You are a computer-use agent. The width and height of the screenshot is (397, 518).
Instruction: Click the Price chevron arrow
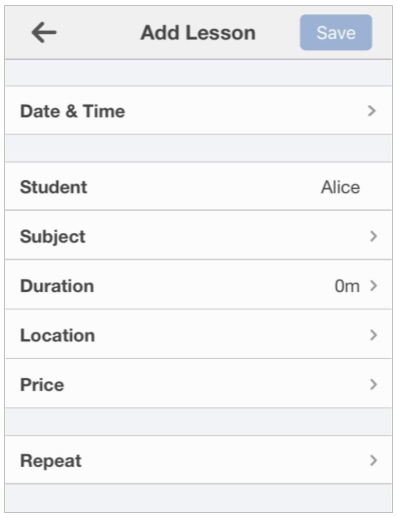click(373, 384)
